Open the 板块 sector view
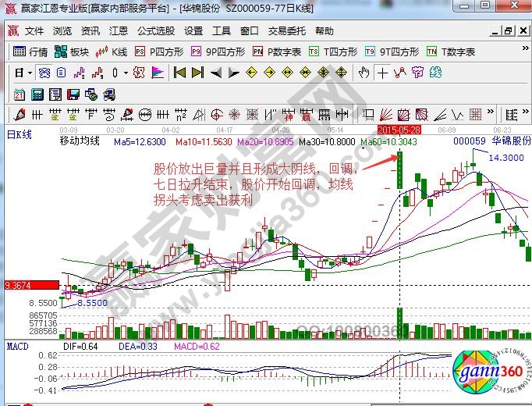The height and width of the screenshot is (406, 532). pyautogui.click(x=72, y=52)
